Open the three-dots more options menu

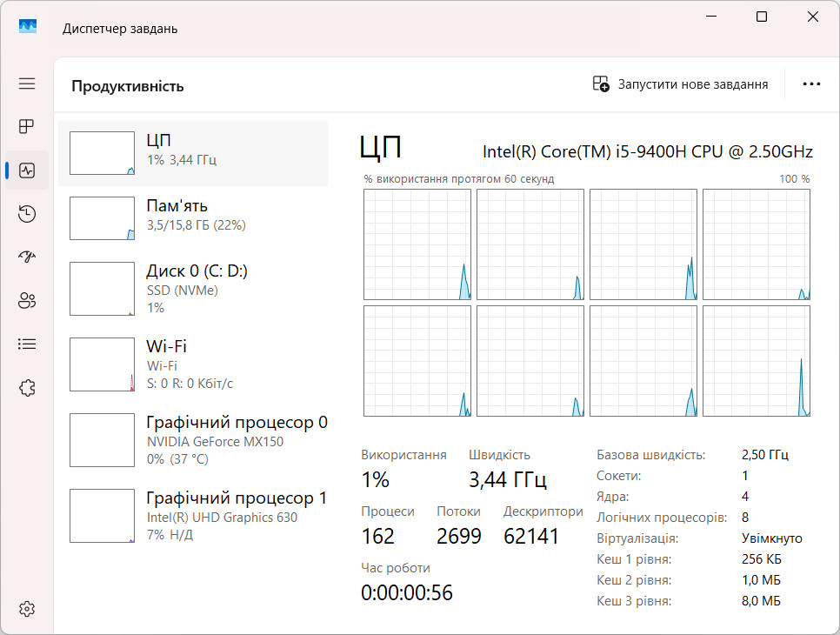click(811, 84)
